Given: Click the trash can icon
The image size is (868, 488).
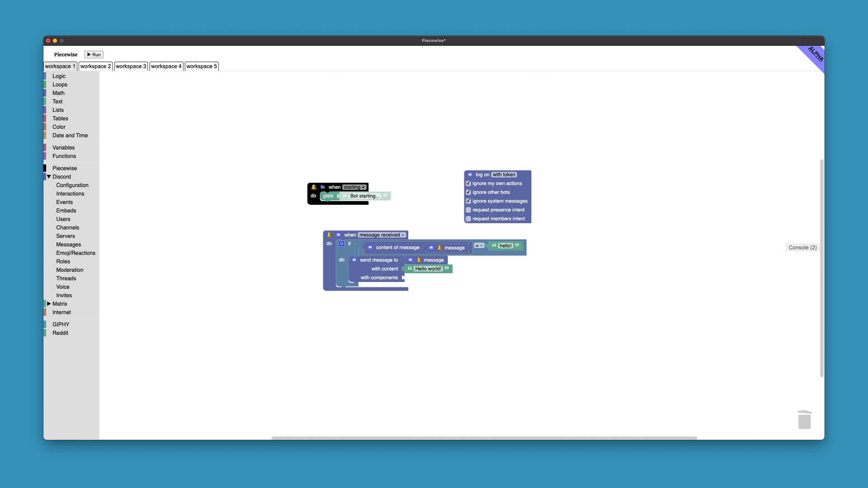Looking at the screenshot, I should [804, 419].
